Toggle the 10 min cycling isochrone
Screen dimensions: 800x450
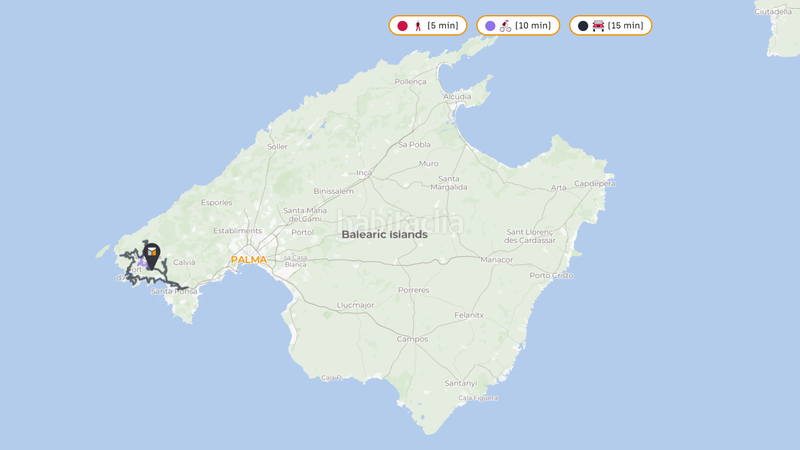(x=518, y=26)
